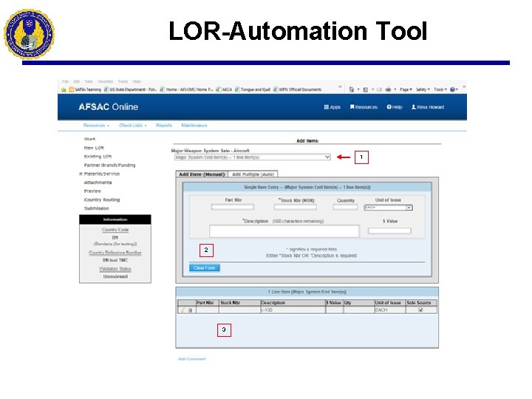Screen dimensions: 532x399
Task: Open the AECA favorites bookmark
Action: click(224, 89)
